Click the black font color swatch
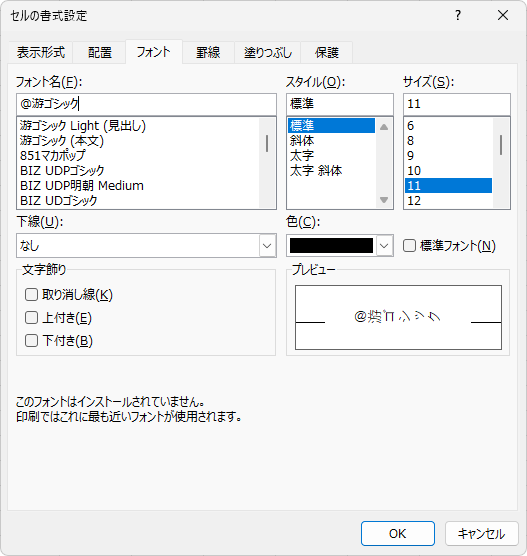The width and height of the screenshot is (527, 556). (x=332, y=245)
